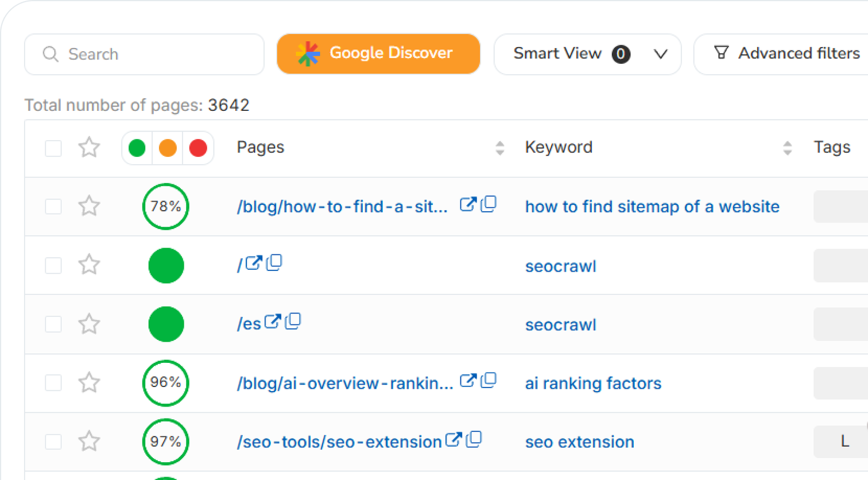
Task: Copy the how-to-find-a-sit page URL
Action: click(489, 204)
